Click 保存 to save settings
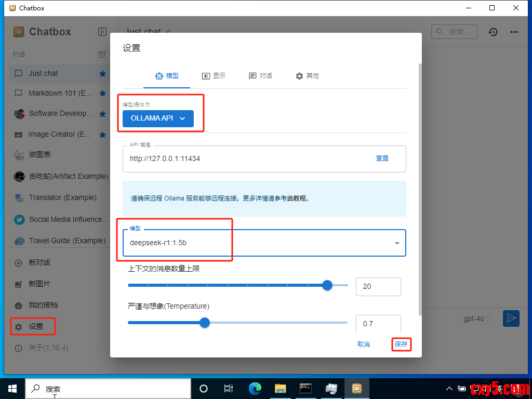The width and height of the screenshot is (532, 399). point(401,344)
